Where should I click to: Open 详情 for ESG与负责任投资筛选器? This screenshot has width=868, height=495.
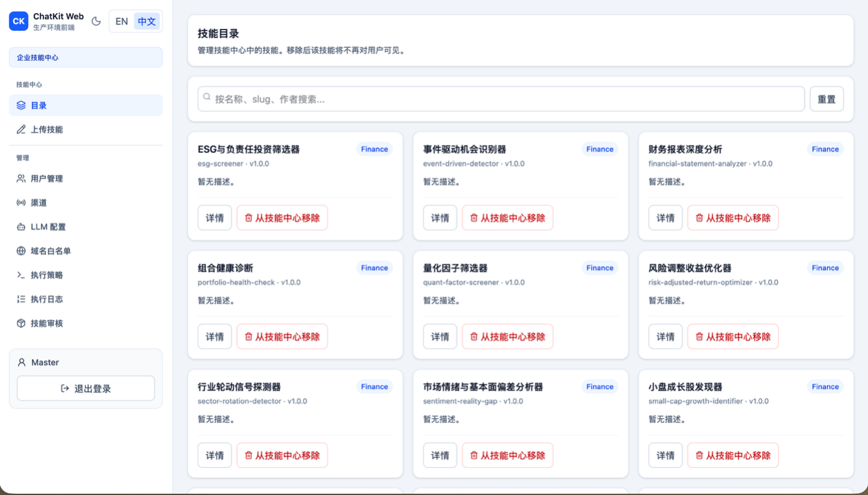215,218
